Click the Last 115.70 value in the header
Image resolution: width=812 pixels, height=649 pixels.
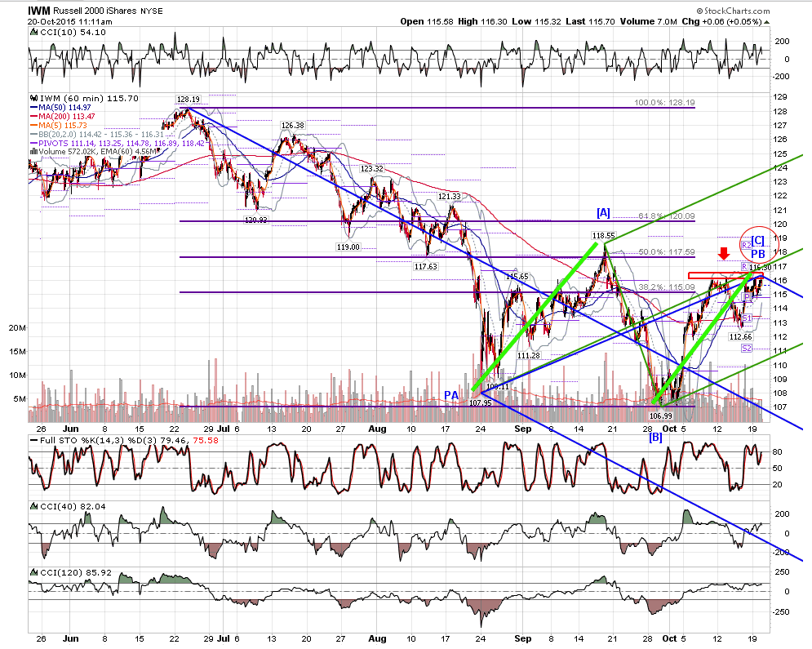click(x=590, y=22)
